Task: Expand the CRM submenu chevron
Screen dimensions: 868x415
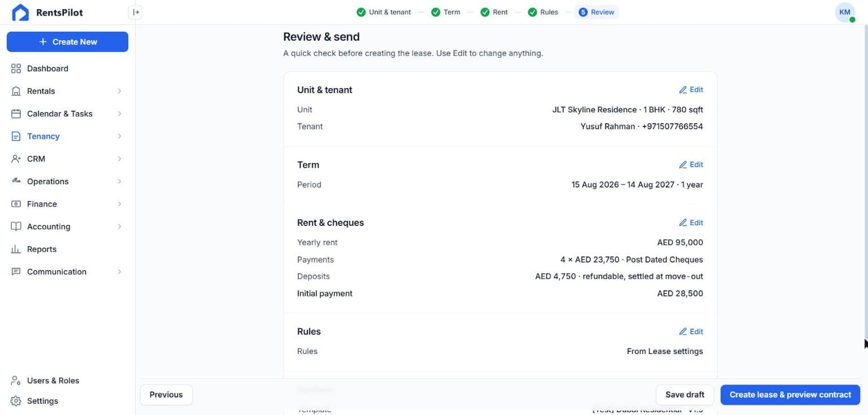Action: coord(119,159)
